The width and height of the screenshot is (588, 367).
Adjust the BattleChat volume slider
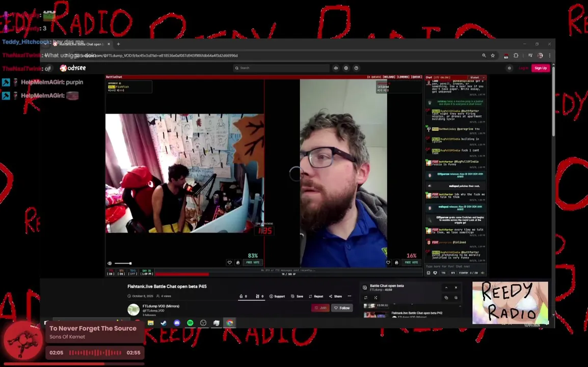pyautogui.click(x=123, y=264)
